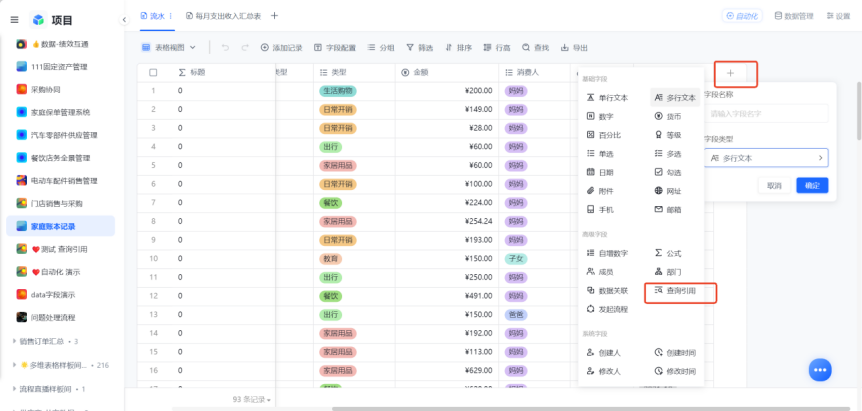862x411 pixels.
Task: Pick 百分比 field type
Action: [x=603, y=135]
